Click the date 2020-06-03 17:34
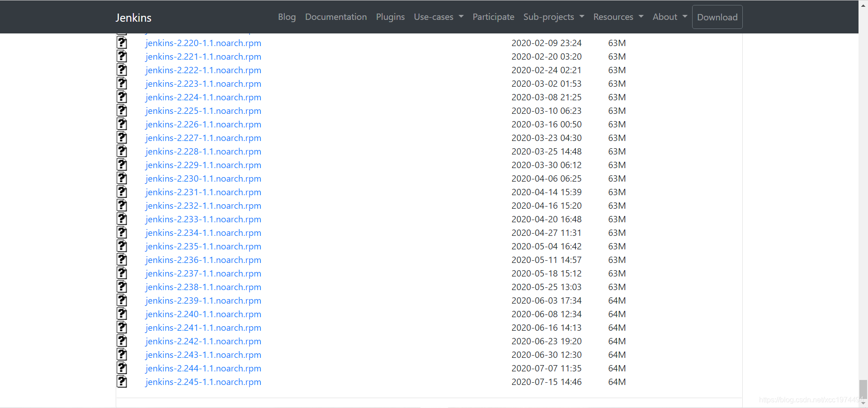Screen dimensions: 868x408 tap(547, 300)
